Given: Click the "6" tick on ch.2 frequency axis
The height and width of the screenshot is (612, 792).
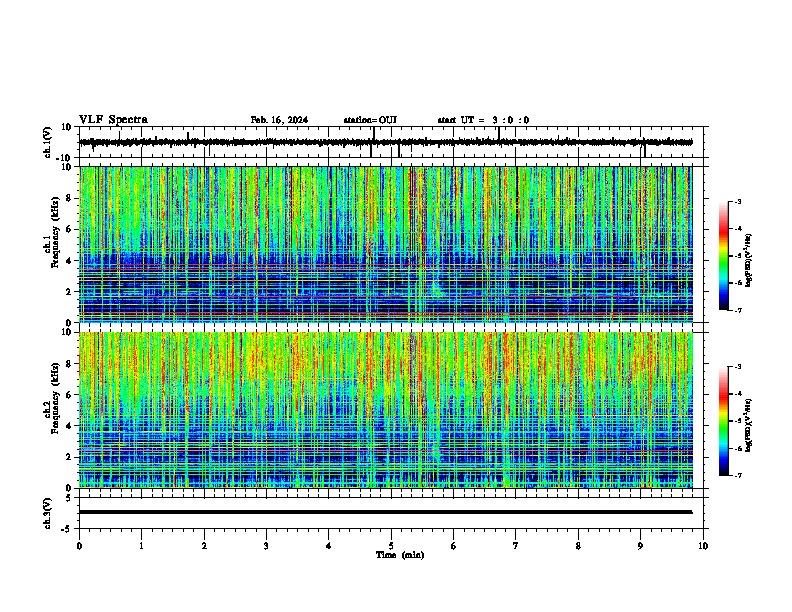Looking at the screenshot, I should coord(69,395).
